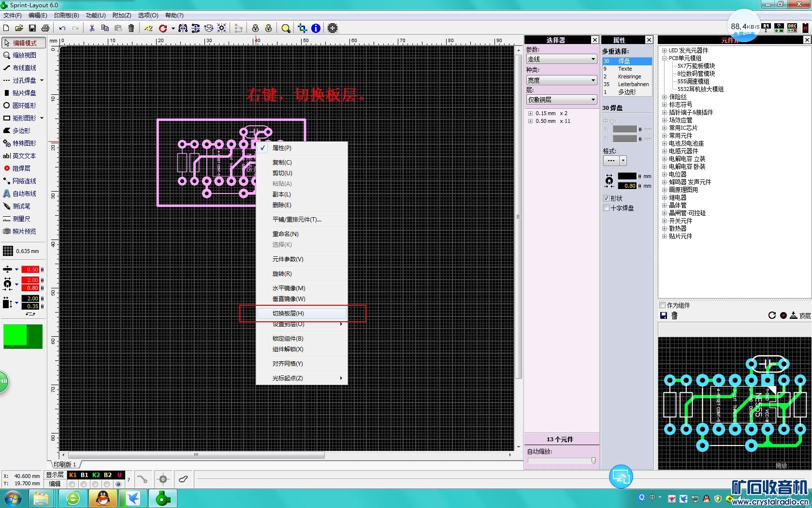Screen dimensions: 812x508
Task: Mirror selection horizontally via the toolbar icon
Action: 183,29
